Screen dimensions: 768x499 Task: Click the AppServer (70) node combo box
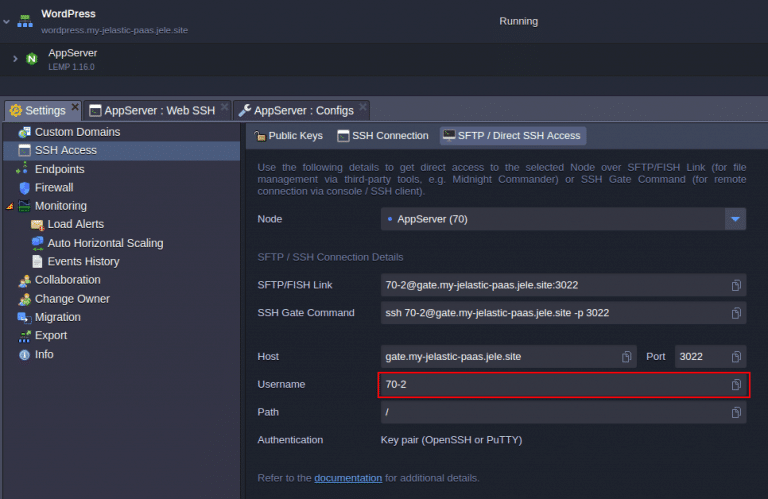tap(563, 219)
